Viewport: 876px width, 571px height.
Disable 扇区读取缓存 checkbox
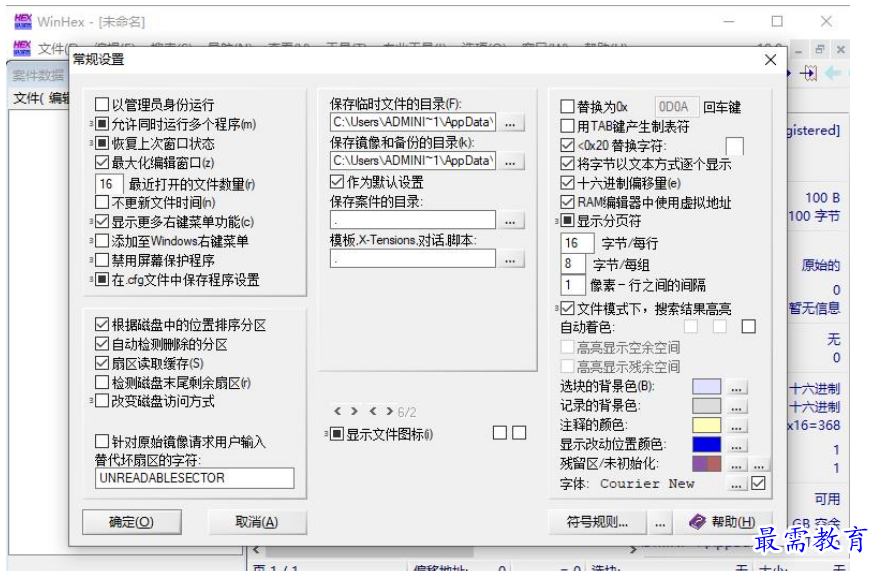point(102,363)
